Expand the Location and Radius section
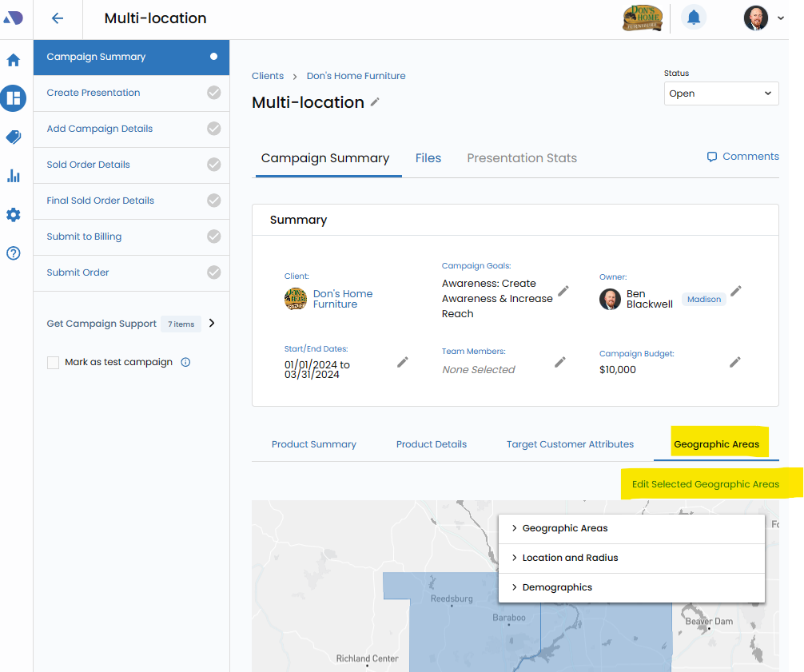The image size is (804, 672). 569,558
